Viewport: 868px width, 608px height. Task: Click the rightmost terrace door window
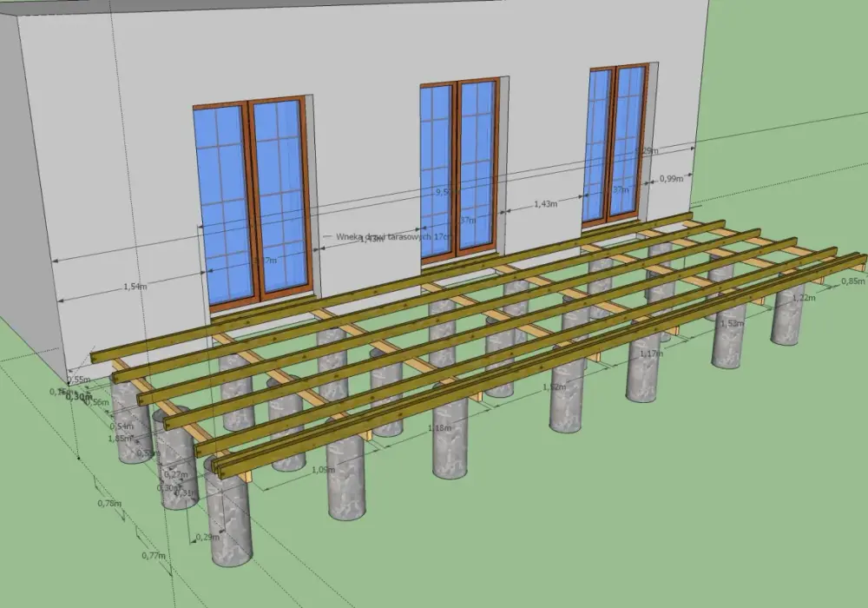coord(616,145)
